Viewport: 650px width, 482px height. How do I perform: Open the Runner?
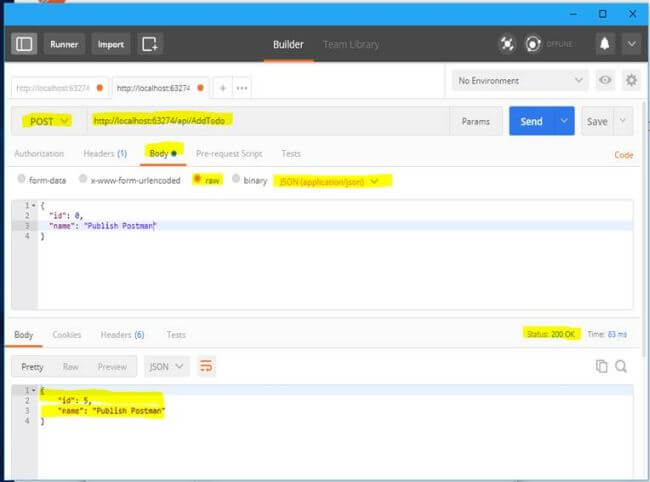click(64, 44)
